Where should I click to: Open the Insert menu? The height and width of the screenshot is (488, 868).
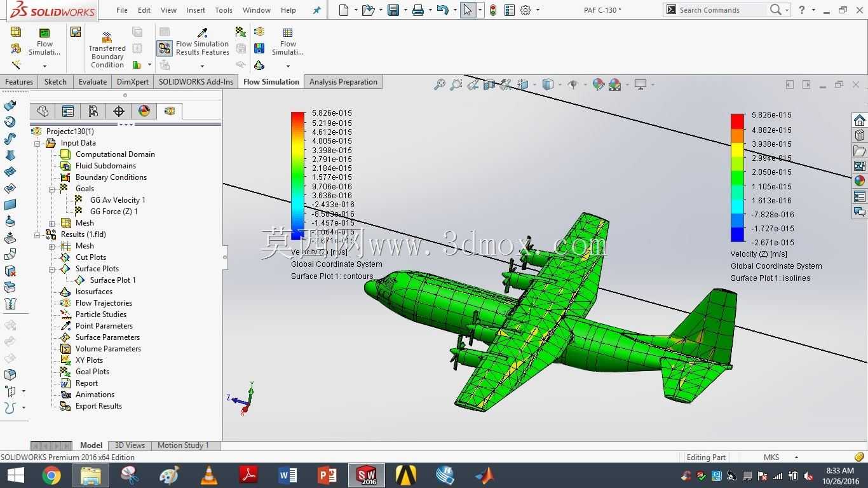(196, 10)
